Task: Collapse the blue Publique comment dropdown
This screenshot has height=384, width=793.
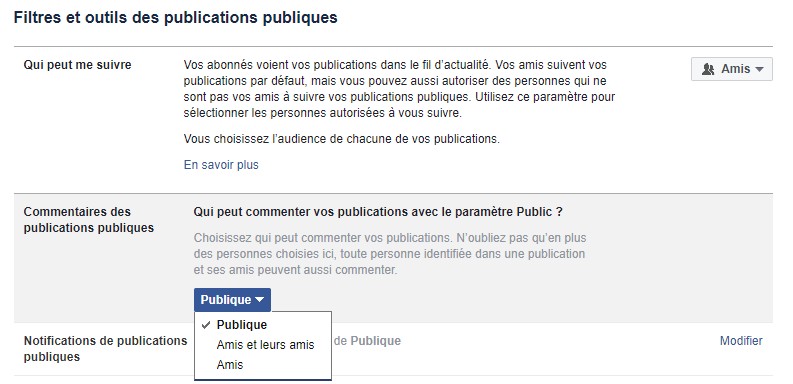Action: [233, 300]
